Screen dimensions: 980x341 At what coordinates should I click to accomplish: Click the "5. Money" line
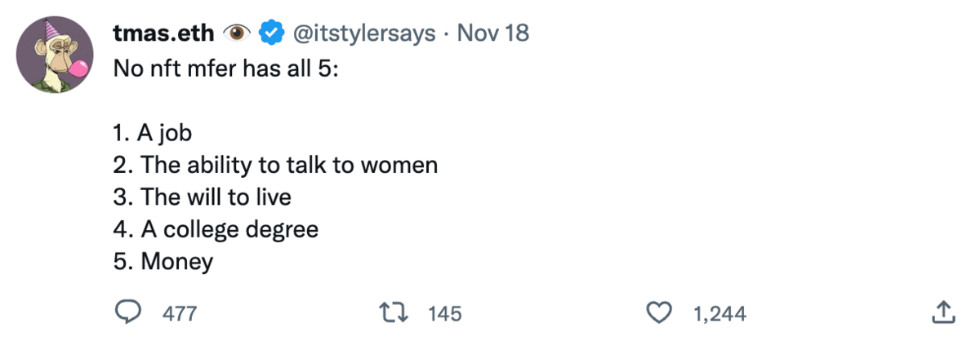(x=163, y=261)
